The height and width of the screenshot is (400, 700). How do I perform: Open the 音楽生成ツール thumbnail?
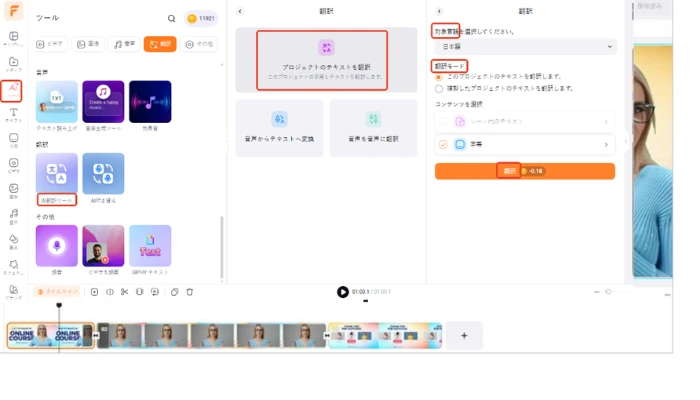tap(103, 102)
